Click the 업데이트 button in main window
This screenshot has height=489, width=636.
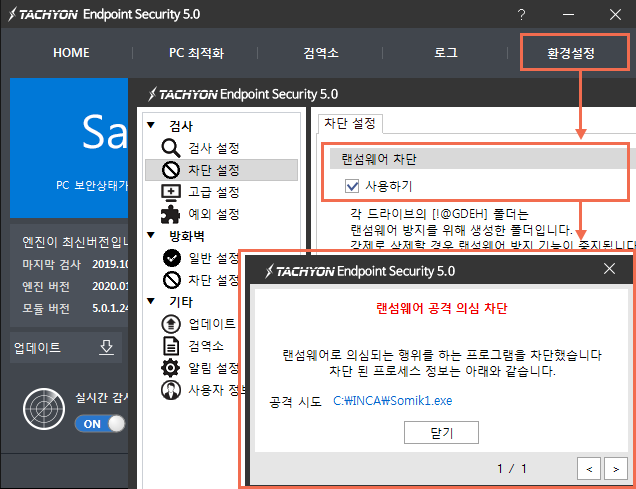(x=66, y=347)
